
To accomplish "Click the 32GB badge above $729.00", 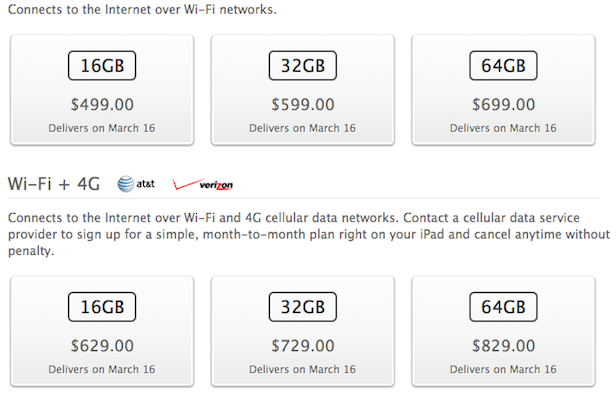I will tap(302, 308).
